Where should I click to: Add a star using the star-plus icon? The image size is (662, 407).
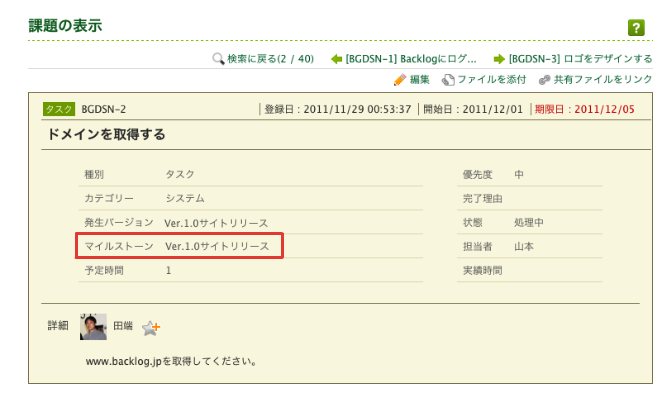point(151,328)
